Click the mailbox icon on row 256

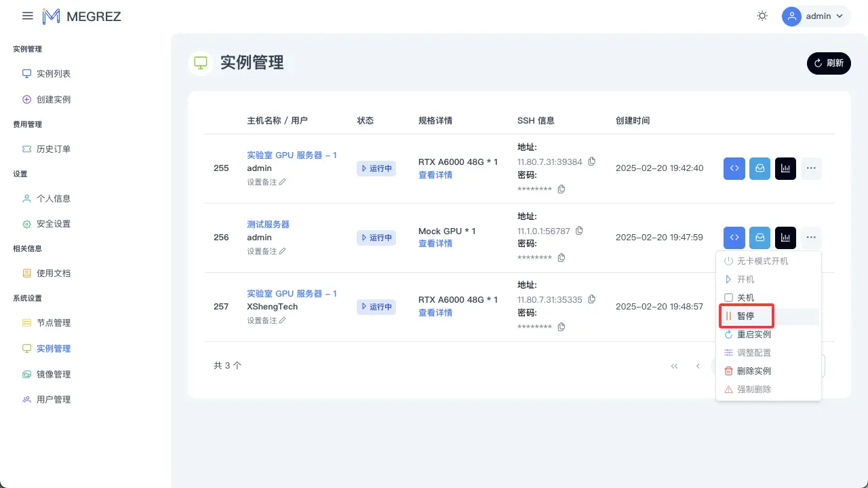pyautogui.click(x=759, y=238)
